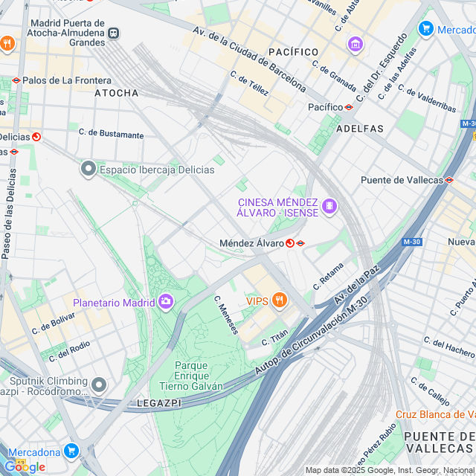Click the Espacio Ibercaja Delicias marker
The image size is (476, 476).
coord(89,169)
